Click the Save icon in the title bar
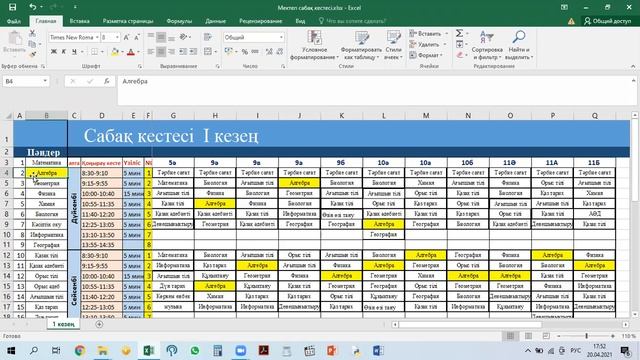640x360 pixels. [x=12, y=7]
